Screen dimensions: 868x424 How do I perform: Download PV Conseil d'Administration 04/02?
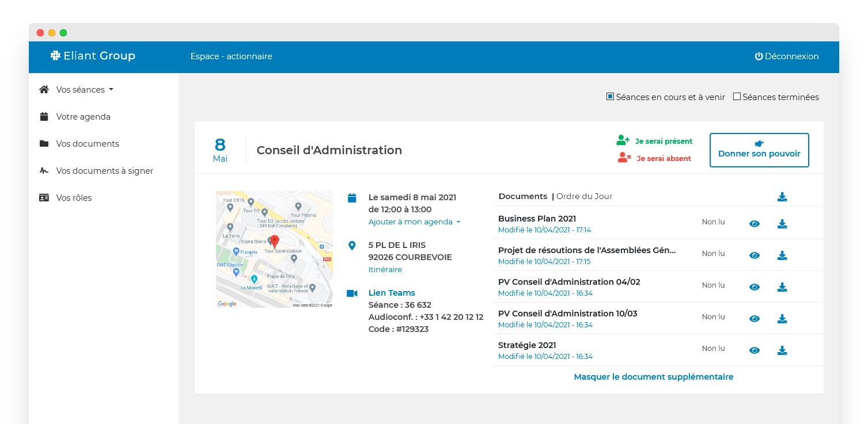782,287
